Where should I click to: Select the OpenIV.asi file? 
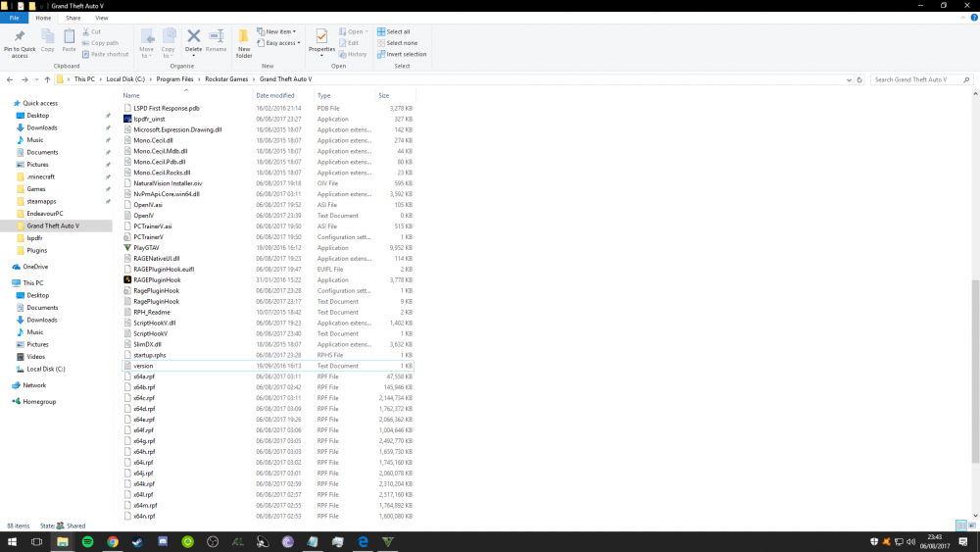point(269,204)
